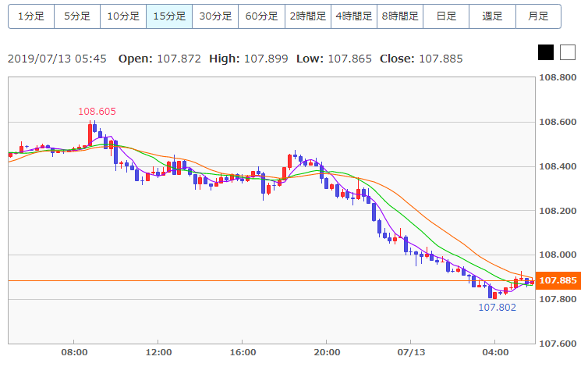The height and width of the screenshot is (367, 588).
Task: Click the Close: 107.885 value
Action: tap(421, 59)
